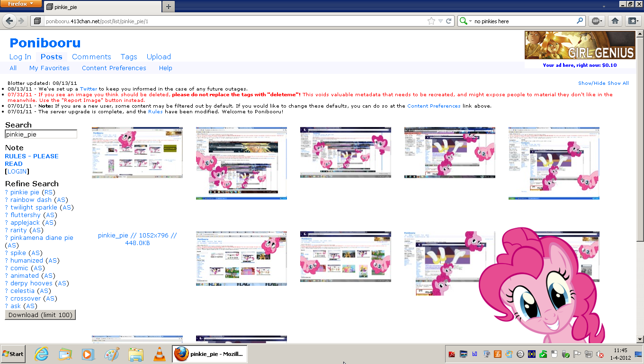Image resolution: width=644 pixels, height=364 pixels.
Task: Open the network connection tray icon
Action: 589,354
